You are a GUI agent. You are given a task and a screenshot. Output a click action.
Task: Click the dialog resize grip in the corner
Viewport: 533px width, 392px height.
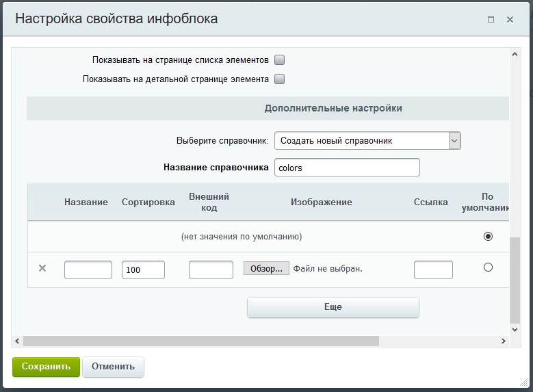point(524,382)
